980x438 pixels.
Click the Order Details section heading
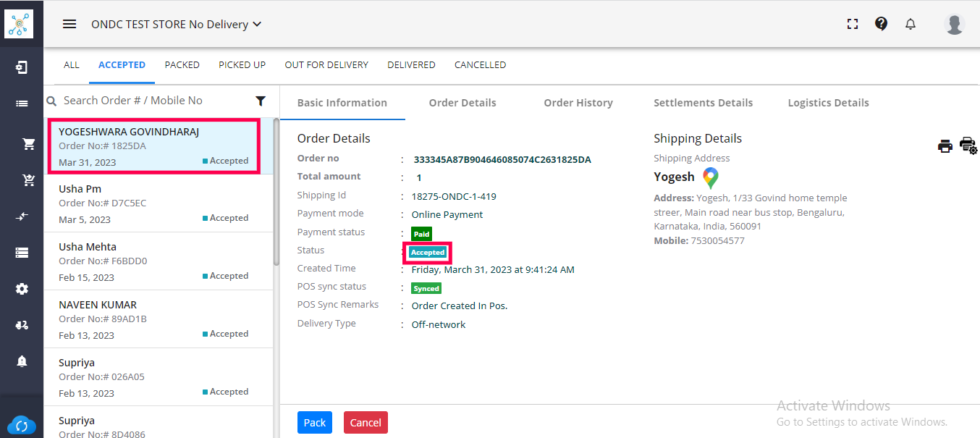[334, 138]
